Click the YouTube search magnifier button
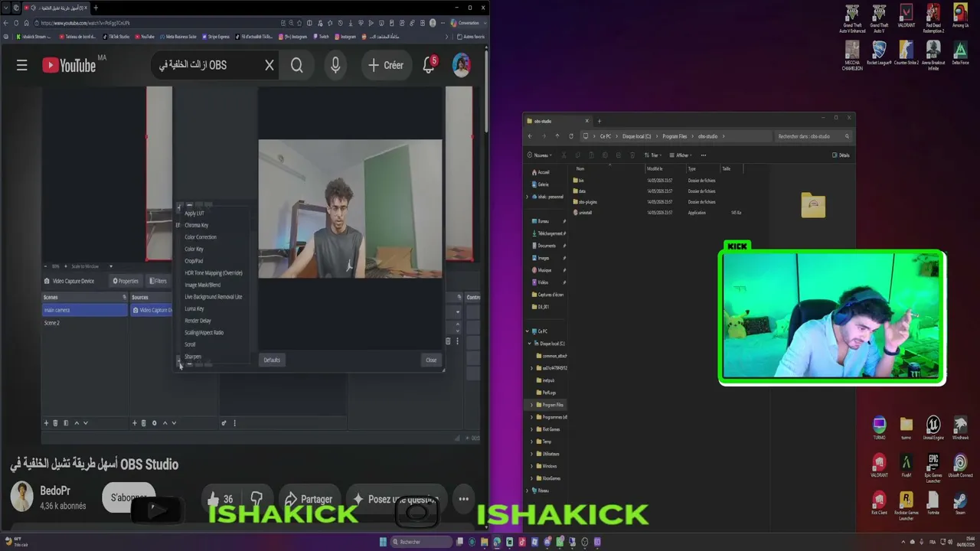The width and height of the screenshot is (980, 551). coord(296,66)
